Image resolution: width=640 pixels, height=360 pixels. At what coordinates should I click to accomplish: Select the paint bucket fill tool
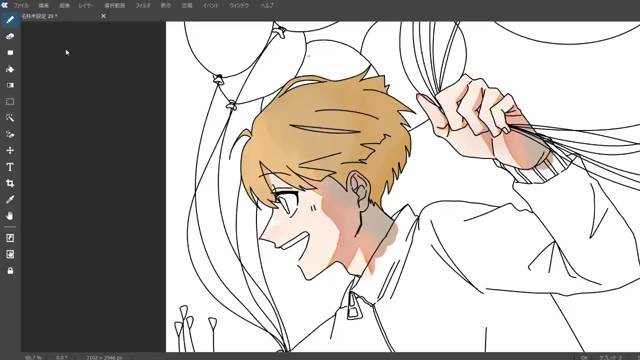pyautogui.click(x=10, y=69)
